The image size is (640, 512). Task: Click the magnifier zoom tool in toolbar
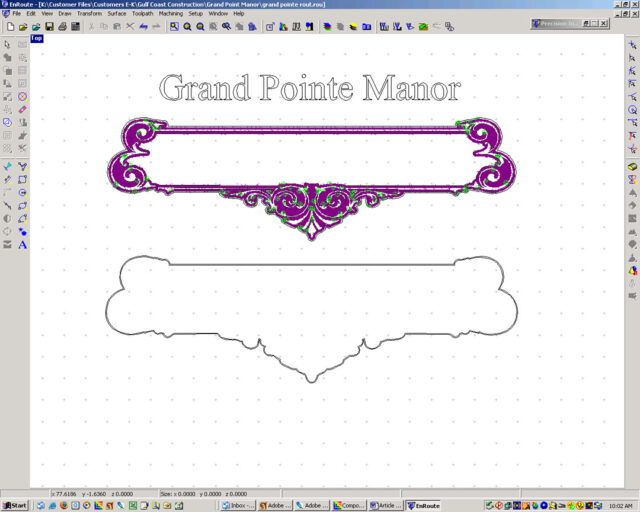[187, 27]
